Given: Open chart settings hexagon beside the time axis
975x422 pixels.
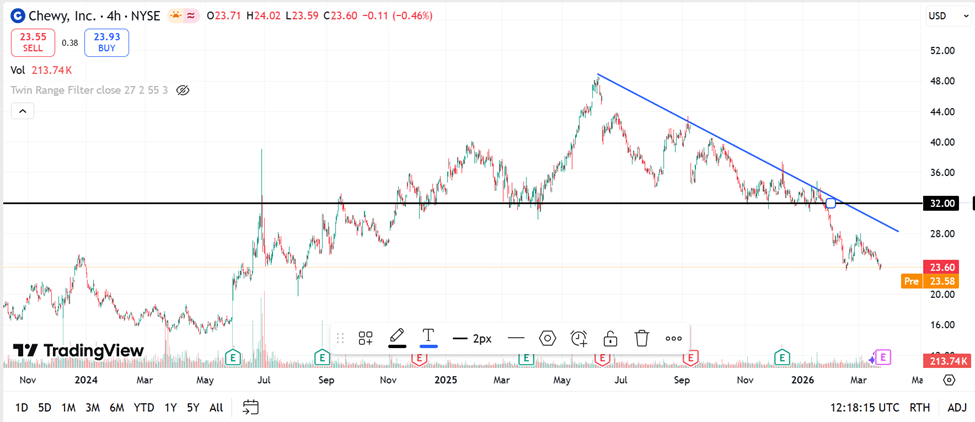Looking at the screenshot, I should tap(950, 380).
